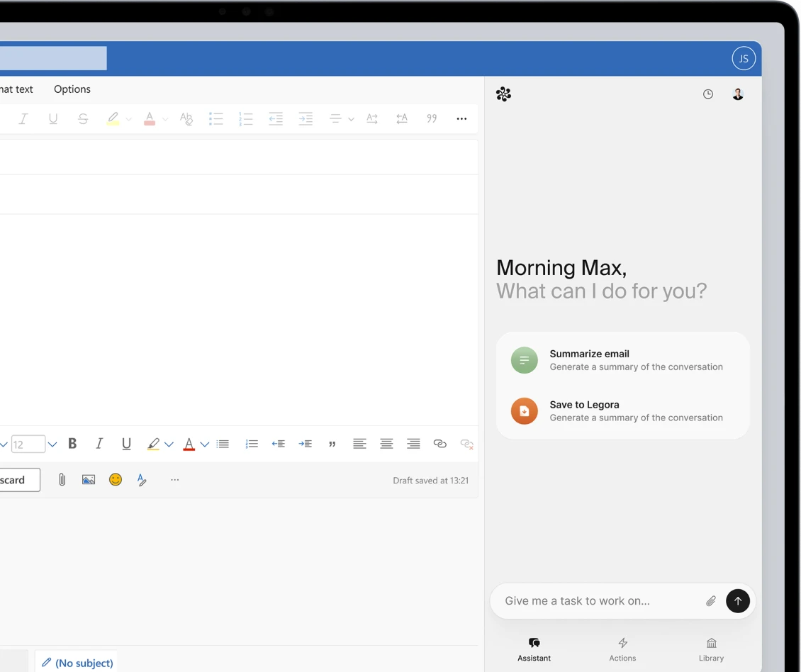Click the underline icon in the top ribbon
The height and width of the screenshot is (672, 801).
click(x=52, y=118)
